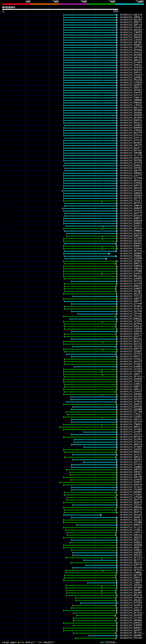Select hit label UniRef100_A7PJ07
Viewport: 146px width, 644px height.
[131, 95]
